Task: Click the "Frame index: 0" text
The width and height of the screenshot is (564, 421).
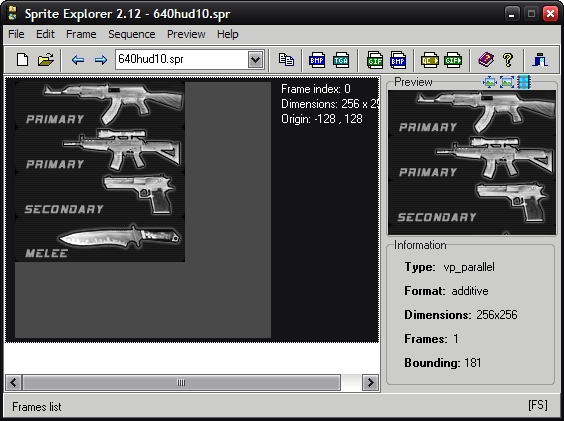Action: coord(316,89)
